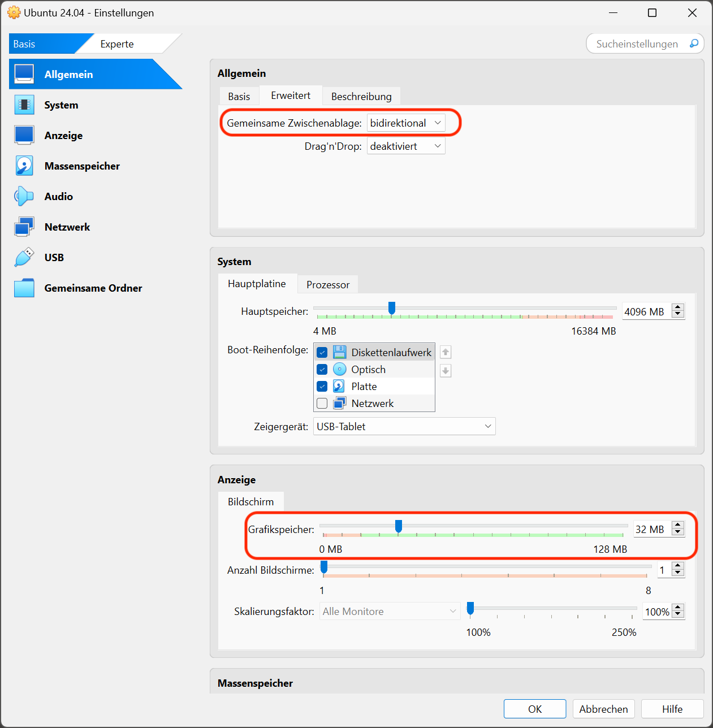Click Hilfe button
This screenshot has height=728, width=713.
pos(672,709)
